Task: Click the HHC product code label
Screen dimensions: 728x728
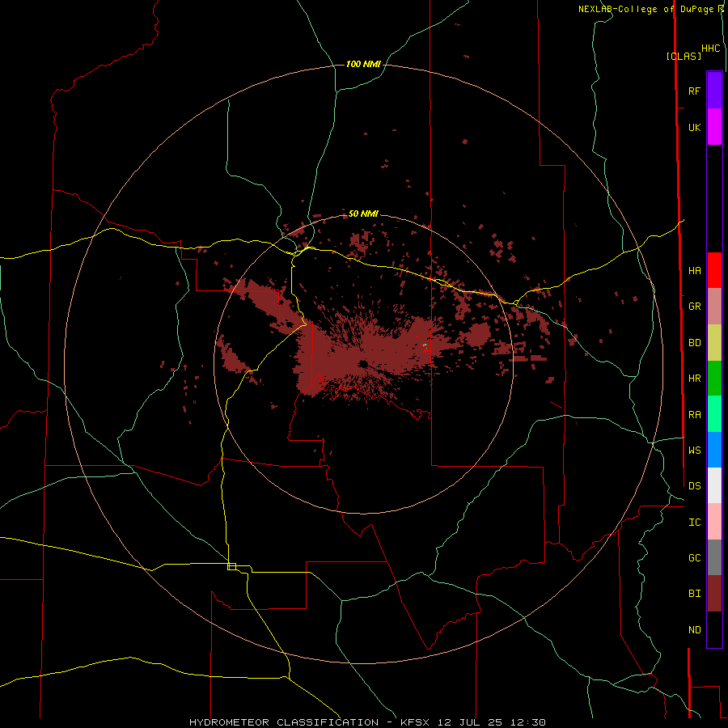Action: pos(710,49)
